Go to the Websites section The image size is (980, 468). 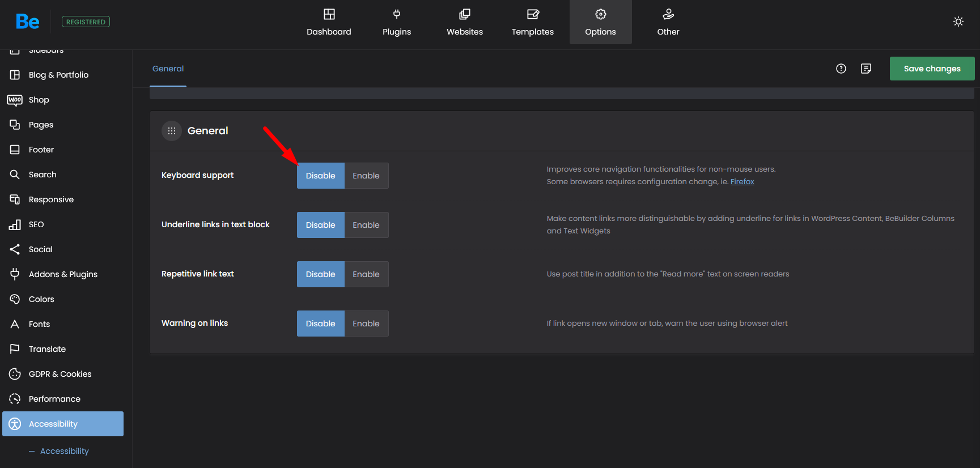point(465,22)
